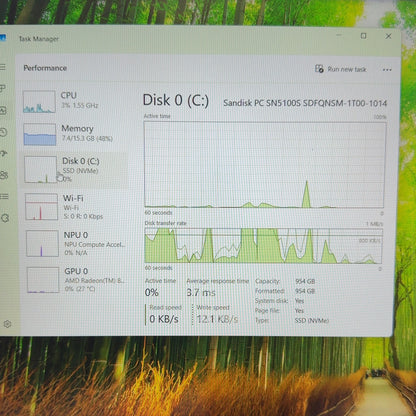Click the Disk 0 (C:) sidebar entry
Screen dimensions: 416x416
pyautogui.click(x=74, y=170)
